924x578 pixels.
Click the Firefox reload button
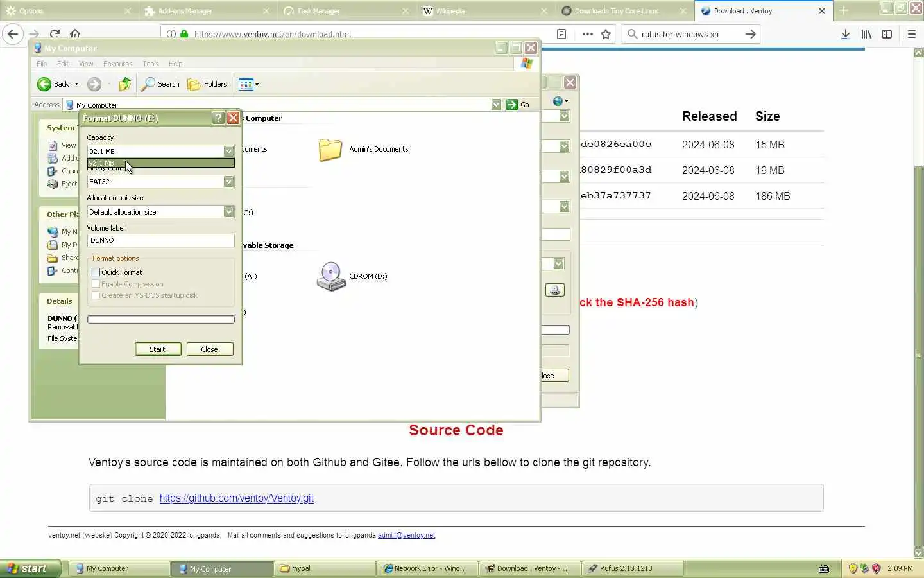pos(55,34)
